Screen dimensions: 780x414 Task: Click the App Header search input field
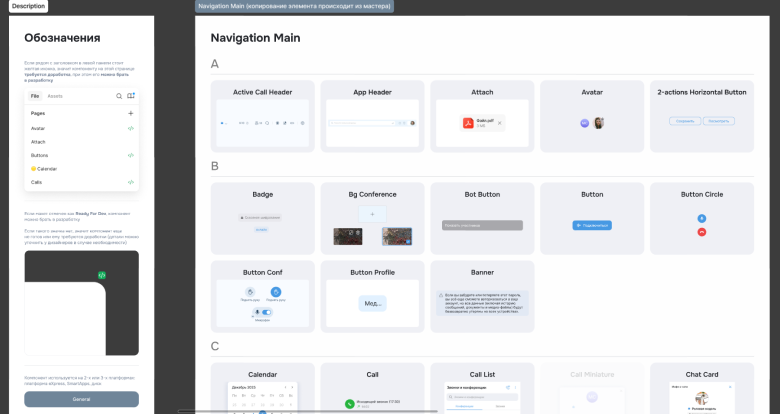click(368, 122)
